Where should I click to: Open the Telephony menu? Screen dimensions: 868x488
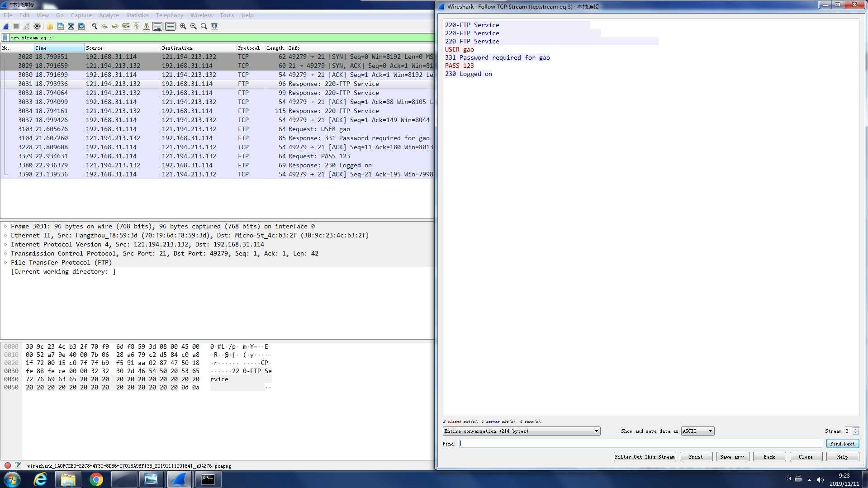click(170, 15)
